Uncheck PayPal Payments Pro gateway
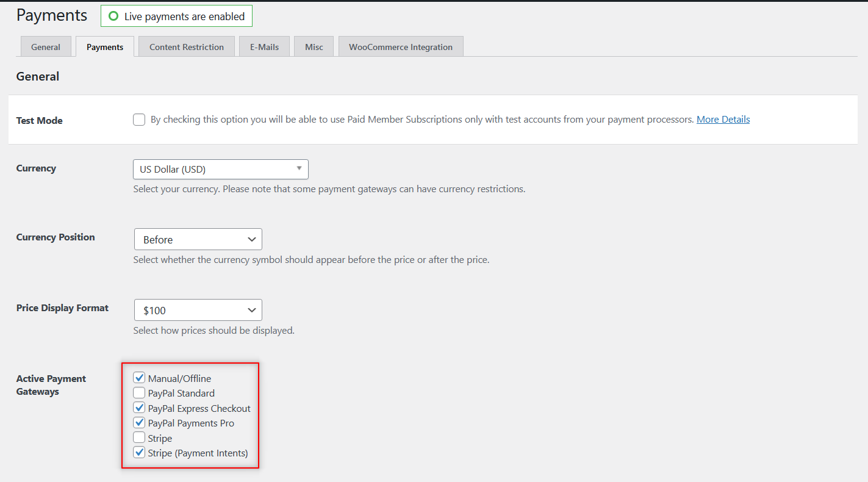This screenshot has height=482, width=868. [x=139, y=422]
